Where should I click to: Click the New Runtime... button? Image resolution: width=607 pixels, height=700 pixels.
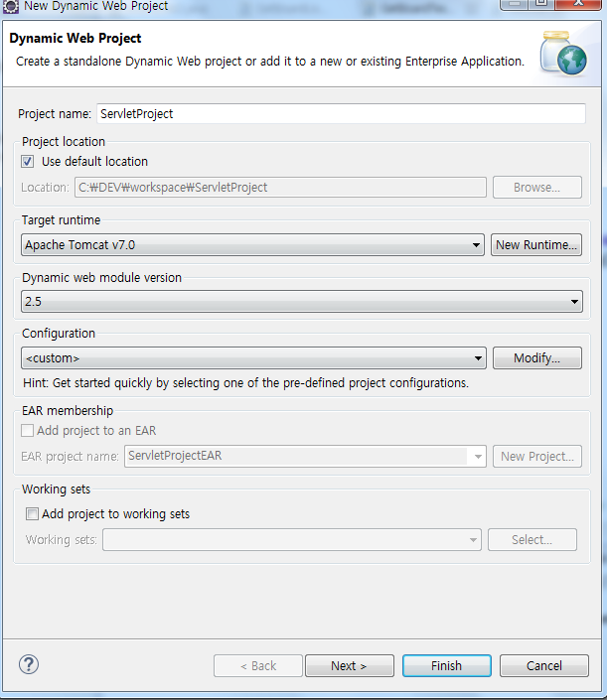[536, 244]
